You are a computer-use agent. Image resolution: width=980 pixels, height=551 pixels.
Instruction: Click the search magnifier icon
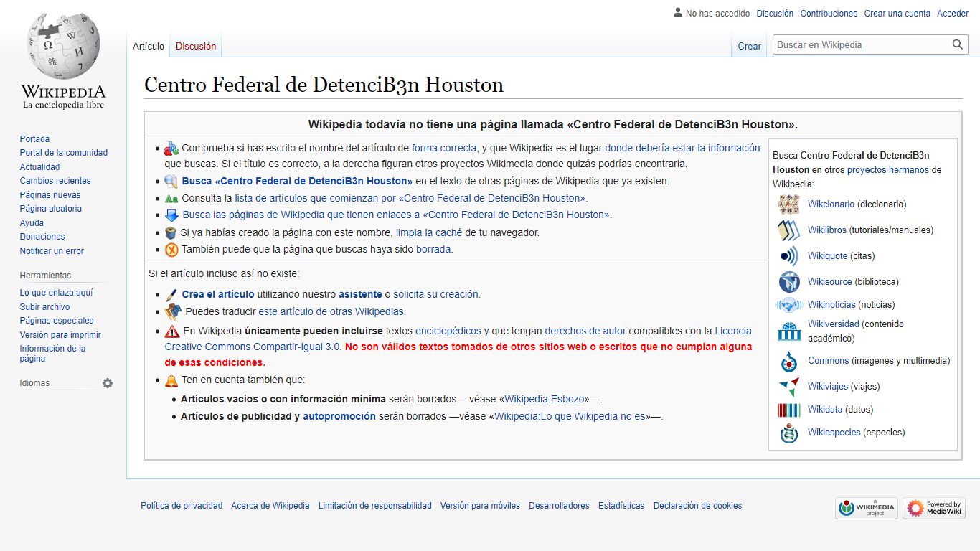pyautogui.click(x=958, y=44)
